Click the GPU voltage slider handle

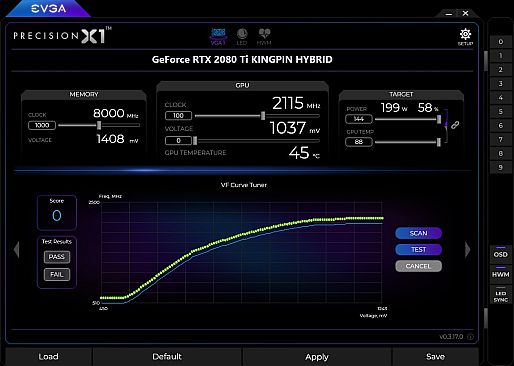pyautogui.click(x=195, y=141)
